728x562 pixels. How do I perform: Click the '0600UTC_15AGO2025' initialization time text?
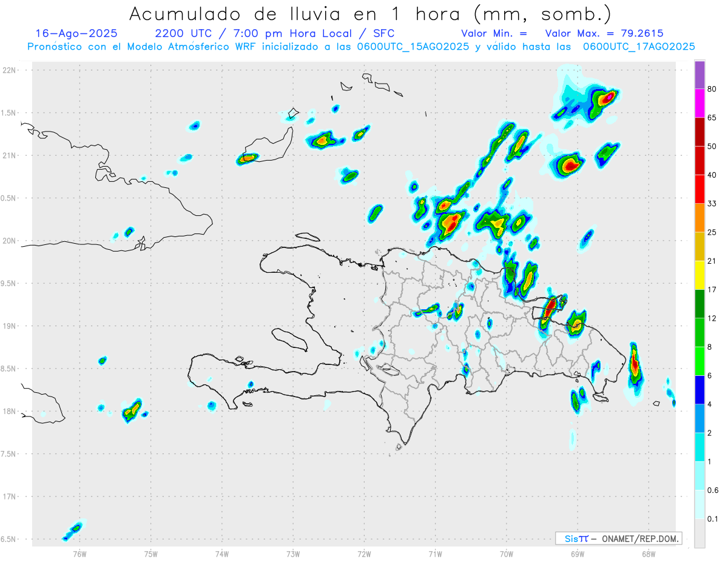click(413, 47)
